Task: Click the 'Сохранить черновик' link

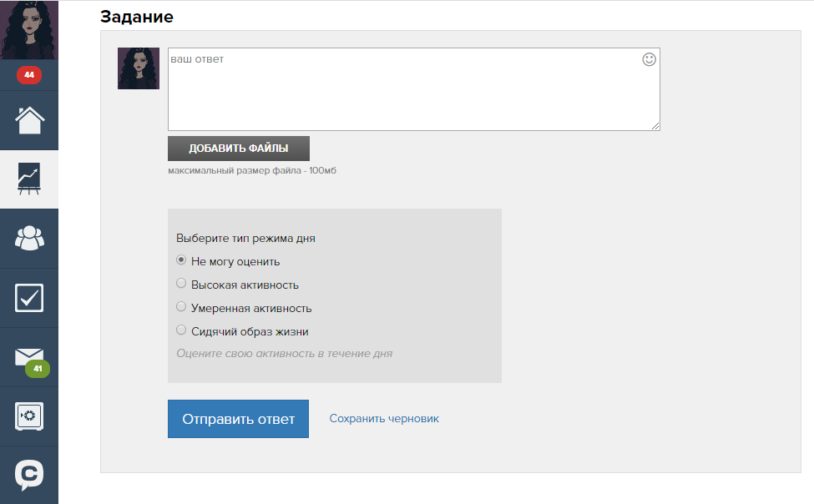Action: (384, 419)
